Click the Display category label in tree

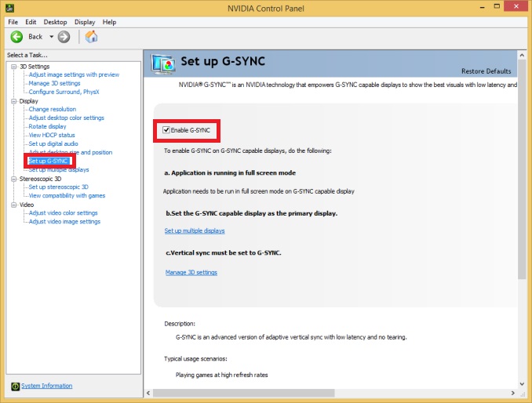[28, 101]
